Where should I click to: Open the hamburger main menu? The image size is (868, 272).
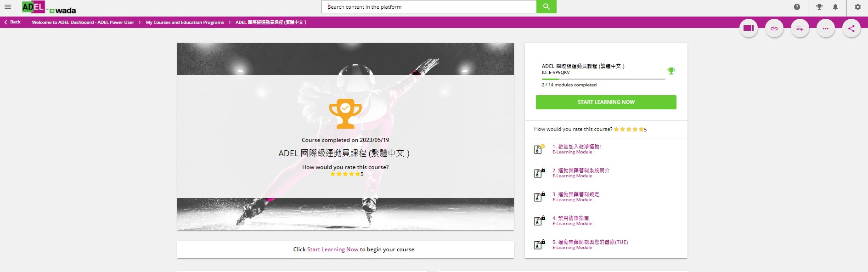point(8,7)
